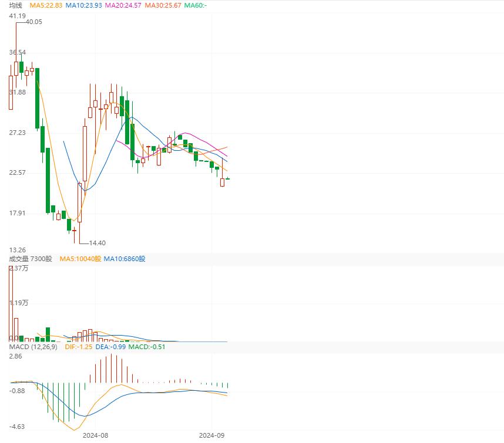Select the DIF:-1.25 value
This screenshot has height=443, width=504.
click(79, 347)
